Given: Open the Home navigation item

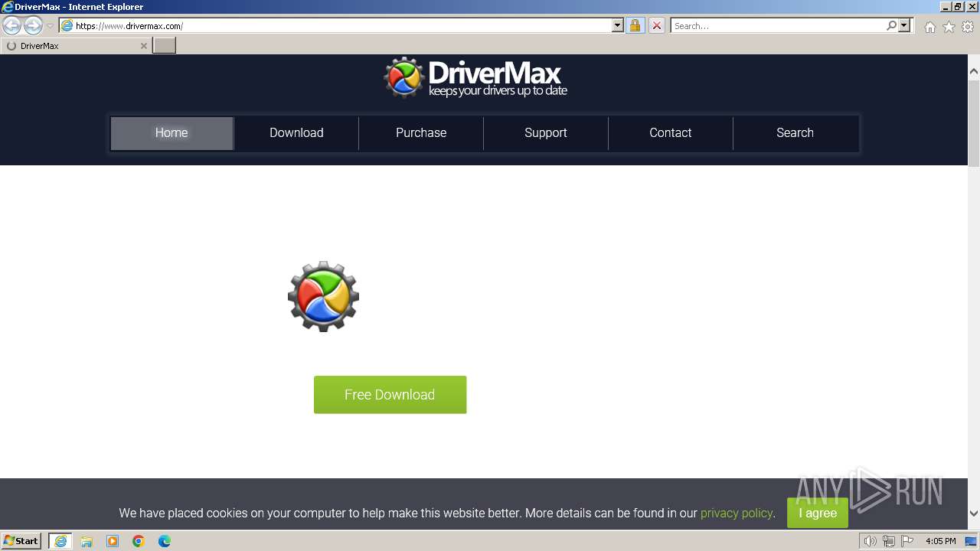Looking at the screenshot, I should [x=171, y=133].
